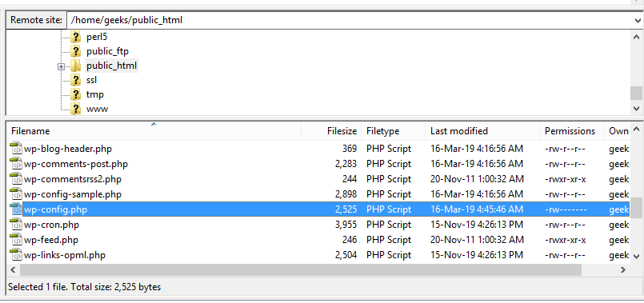Sort by the Owner column header
This screenshot has width=644, height=303.
(617, 131)
